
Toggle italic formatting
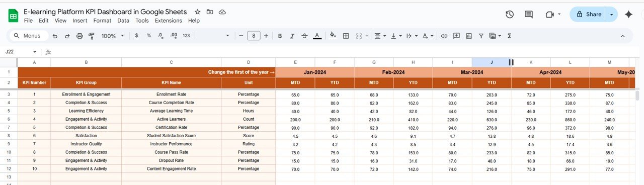click(292, 36)
